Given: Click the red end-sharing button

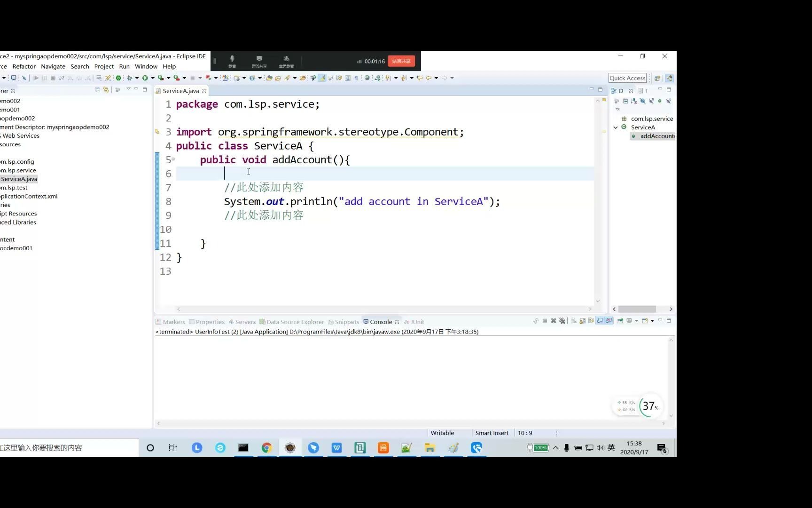Looking at the screenshot, I should (401, 61).
